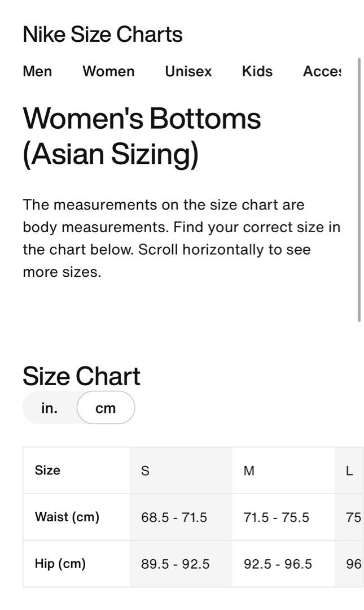
Task: Open the Kids size chart tab
Action: pos(257,72)
